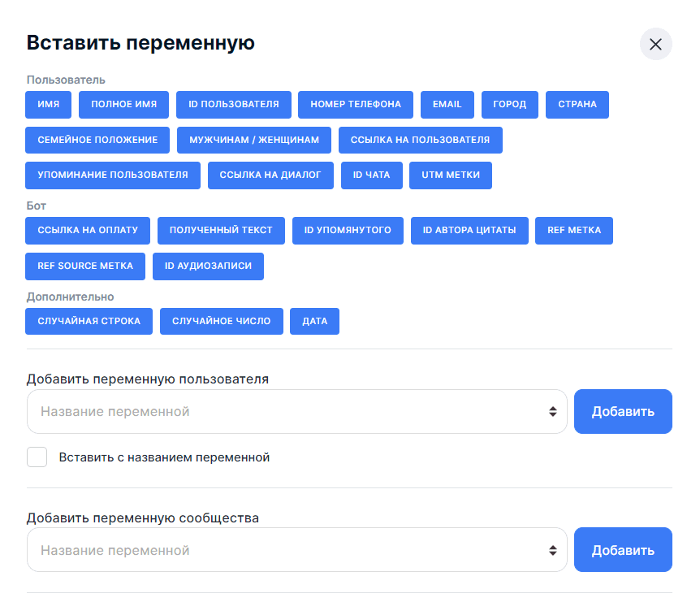Insert the ССЫЛКА НА ОПЛАТУ variable
The image size is (700, 615).
[88, 230]
